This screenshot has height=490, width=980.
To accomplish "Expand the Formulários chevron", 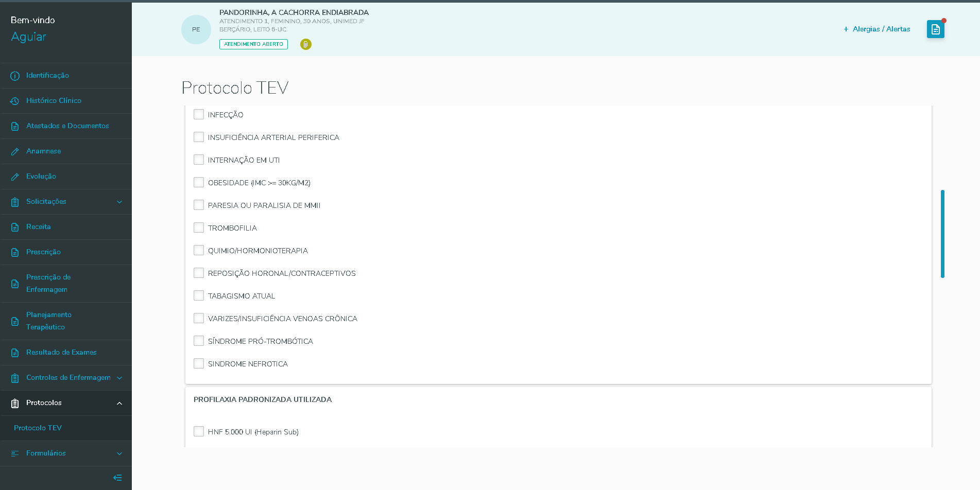I will pos(119,453).
